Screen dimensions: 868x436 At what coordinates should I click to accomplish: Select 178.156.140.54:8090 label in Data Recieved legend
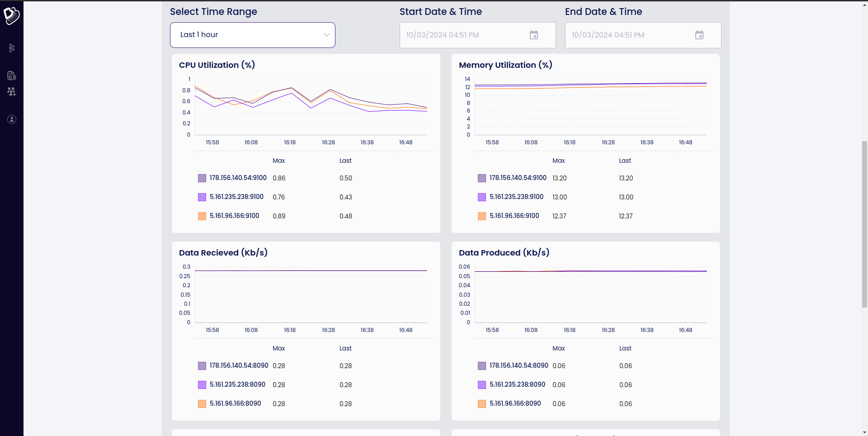(239, 365)
